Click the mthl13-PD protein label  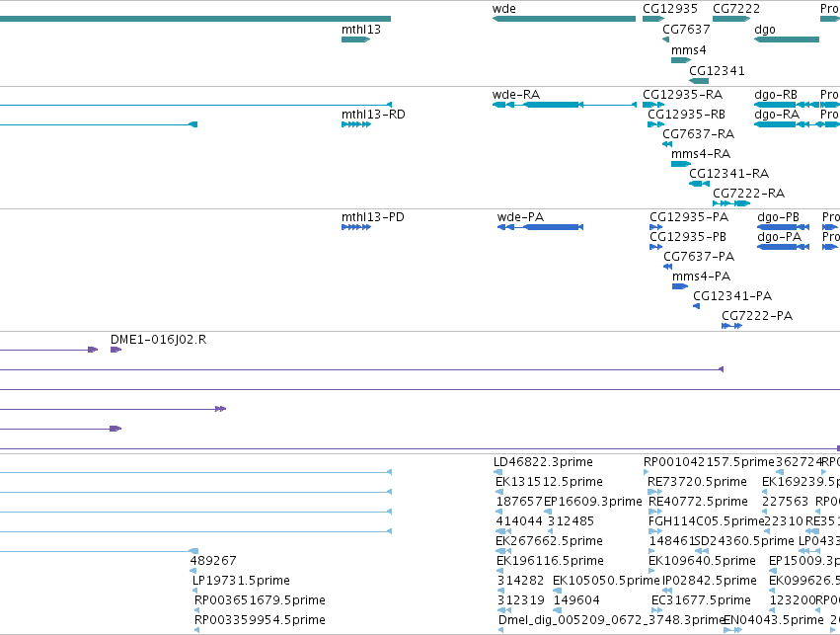click(373, 217)
